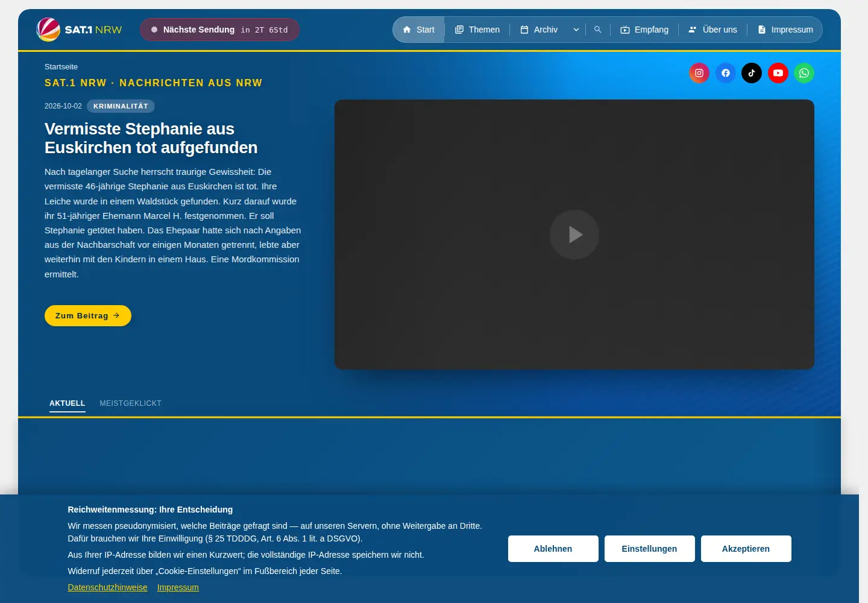Switch to the Meistgeklickt tab
The image size is (868, 603).
click(131, 403)
